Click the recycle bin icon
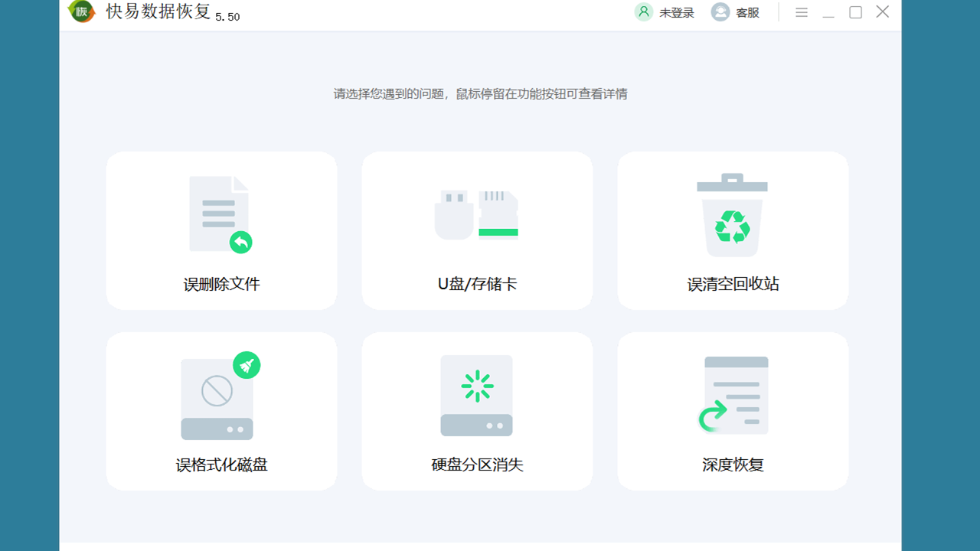This screenshot has width=980, height=551. click(x=732, y=215)
